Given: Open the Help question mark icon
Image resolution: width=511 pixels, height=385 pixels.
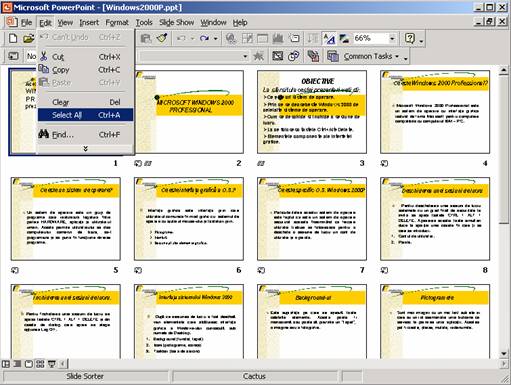Looking at the screenshot, I should click(410, 39).
